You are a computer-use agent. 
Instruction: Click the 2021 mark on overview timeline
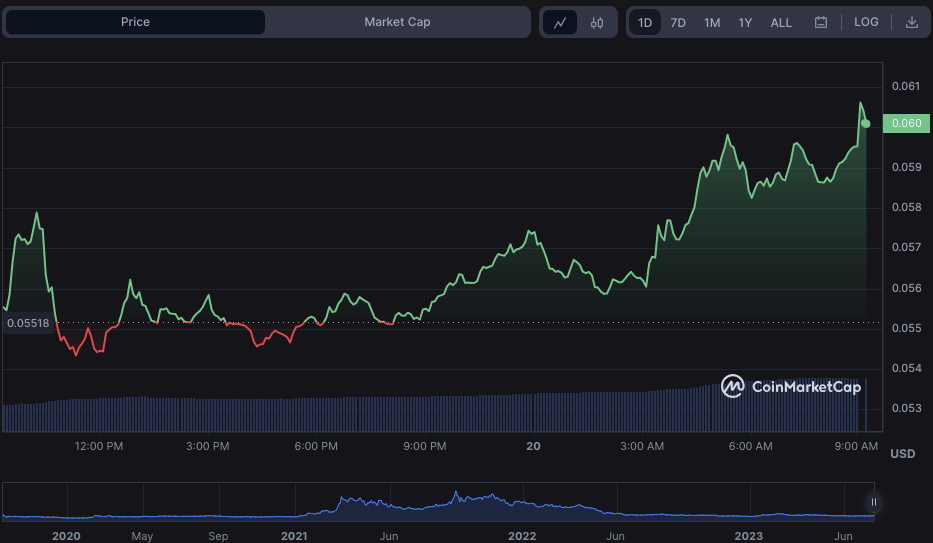click(x=294, y=536)
